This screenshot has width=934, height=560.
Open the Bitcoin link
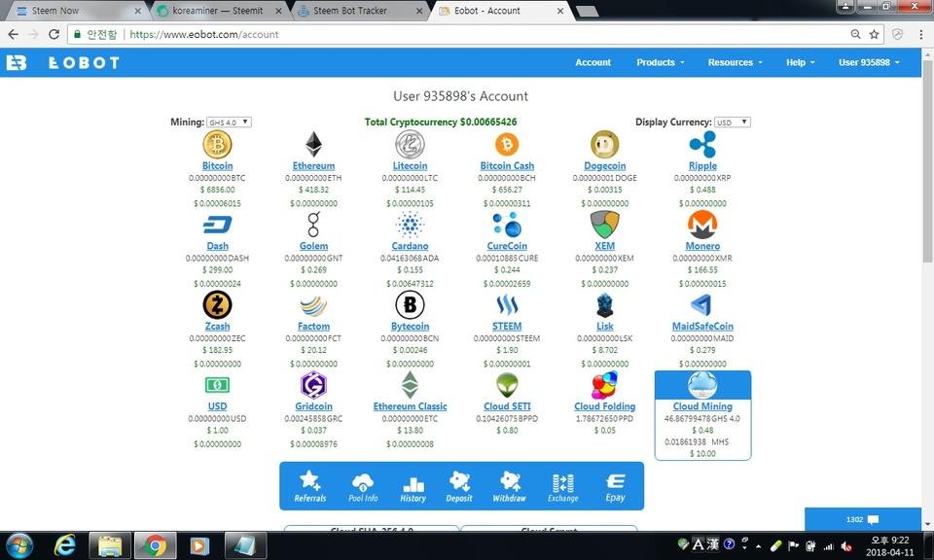217,166
